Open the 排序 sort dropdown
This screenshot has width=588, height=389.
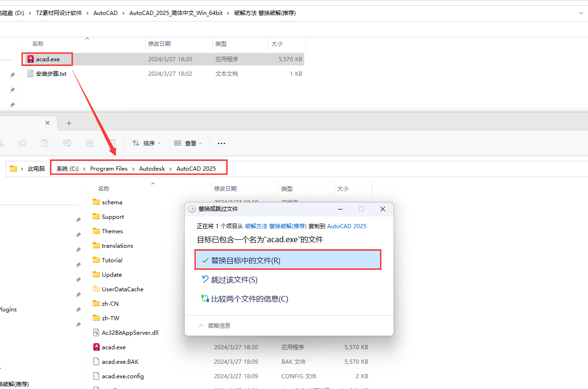click(x=146, y=143)
